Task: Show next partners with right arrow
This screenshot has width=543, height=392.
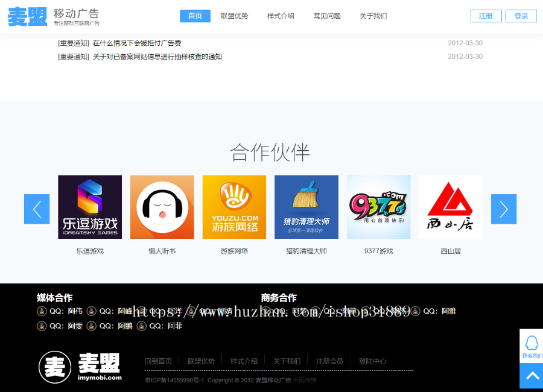Action: 504,209
